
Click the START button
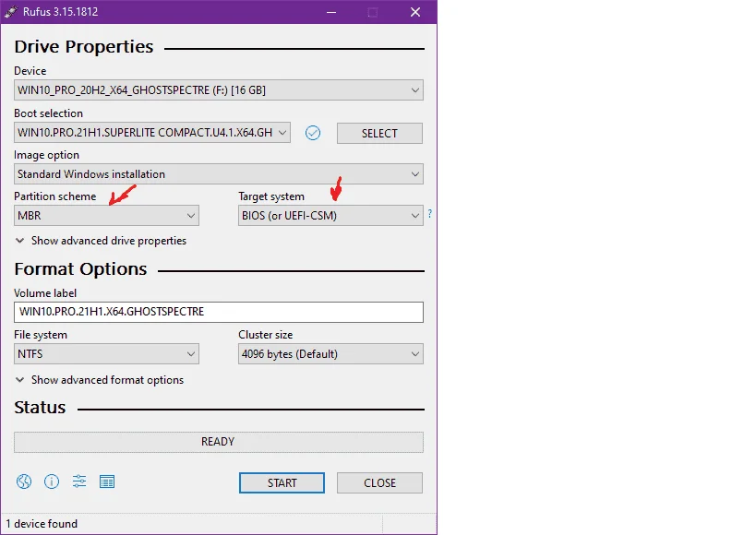point(282,483)
